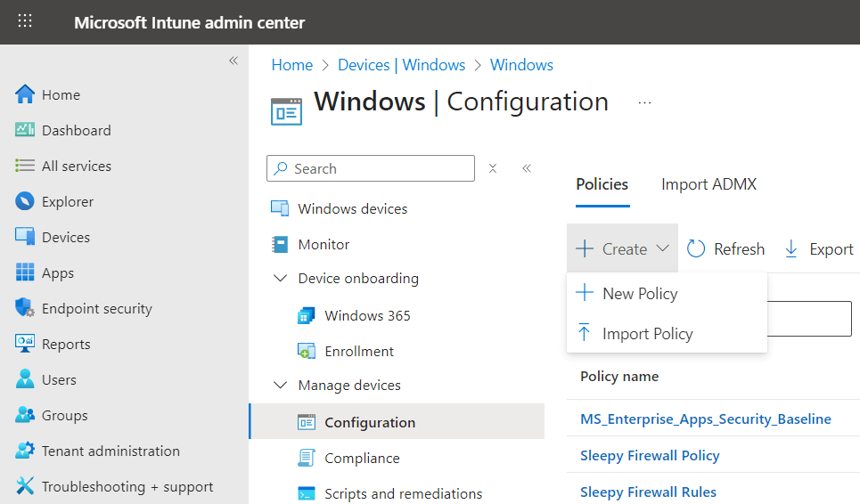Viewport: 860px width, 504px height.
Task: Click the Tenant administration icon
Action: pyautogui.click(x=25, y=451)
